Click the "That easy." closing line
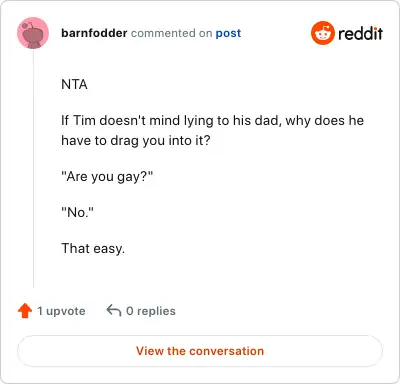 pyautogui.click(x=93, y=249)
